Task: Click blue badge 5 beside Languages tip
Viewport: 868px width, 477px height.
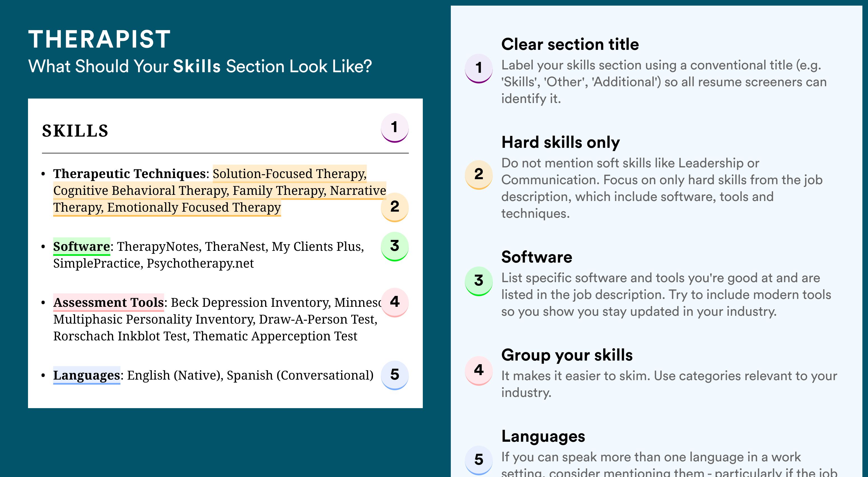Action: pyautogui.click(x=479, y=460)
